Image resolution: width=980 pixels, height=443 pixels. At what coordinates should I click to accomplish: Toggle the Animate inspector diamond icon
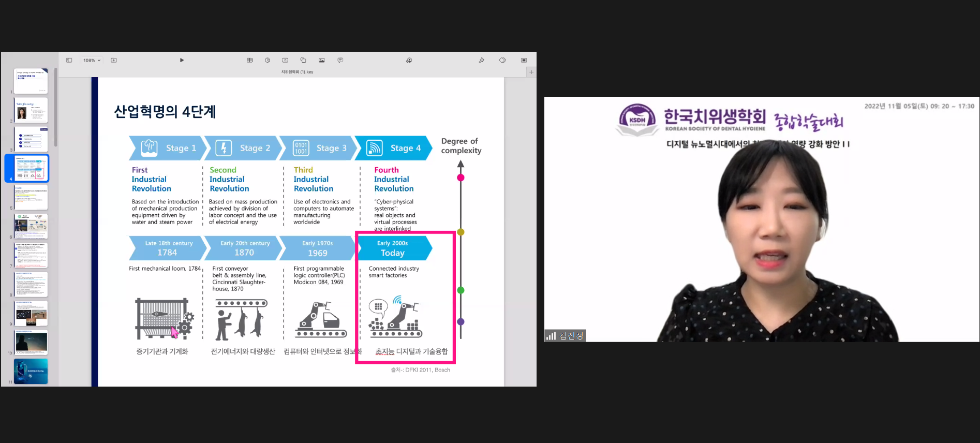point(502,61)
